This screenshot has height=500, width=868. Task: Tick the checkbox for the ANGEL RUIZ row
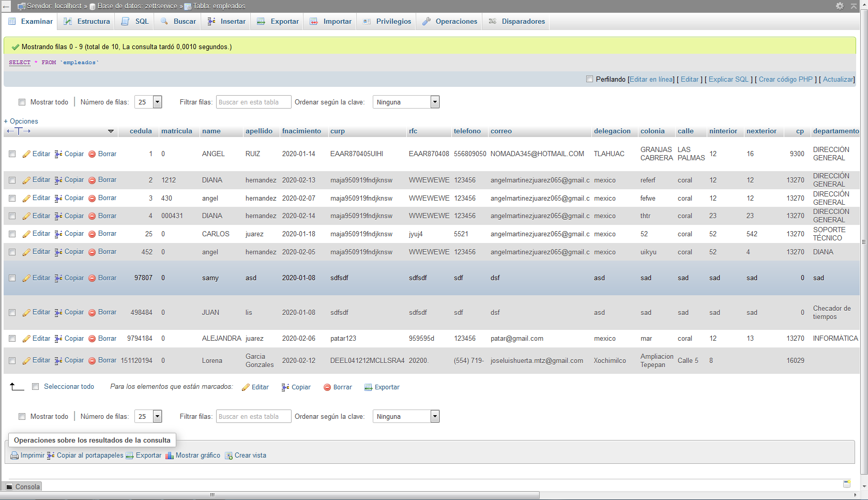point(12,154)
